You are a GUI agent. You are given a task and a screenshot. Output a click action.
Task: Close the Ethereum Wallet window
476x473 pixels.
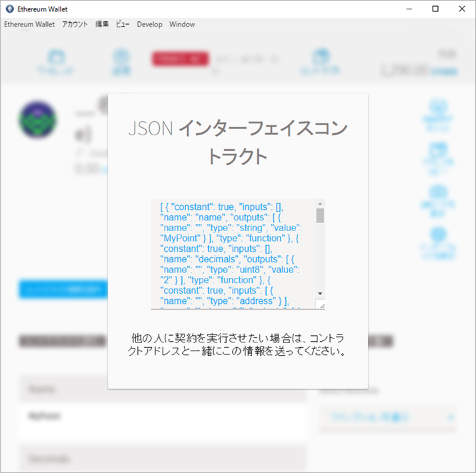[462, 9]
